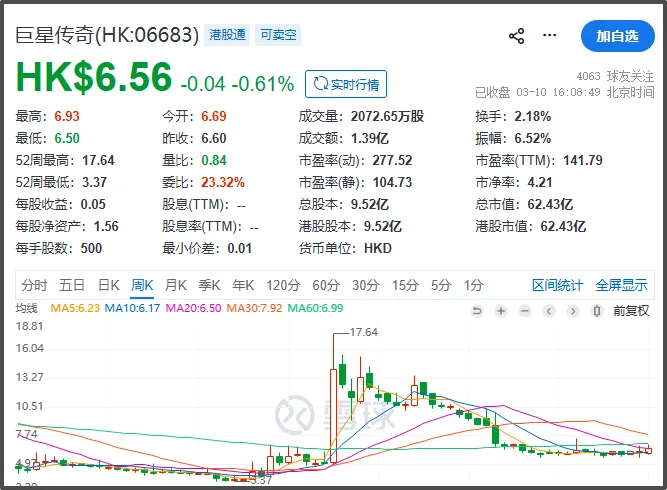The height and width of the screenshot is (490, 667).
Task: Switch to 分时 chart tab
Action: pyautogui.click(x=34, y=285)
